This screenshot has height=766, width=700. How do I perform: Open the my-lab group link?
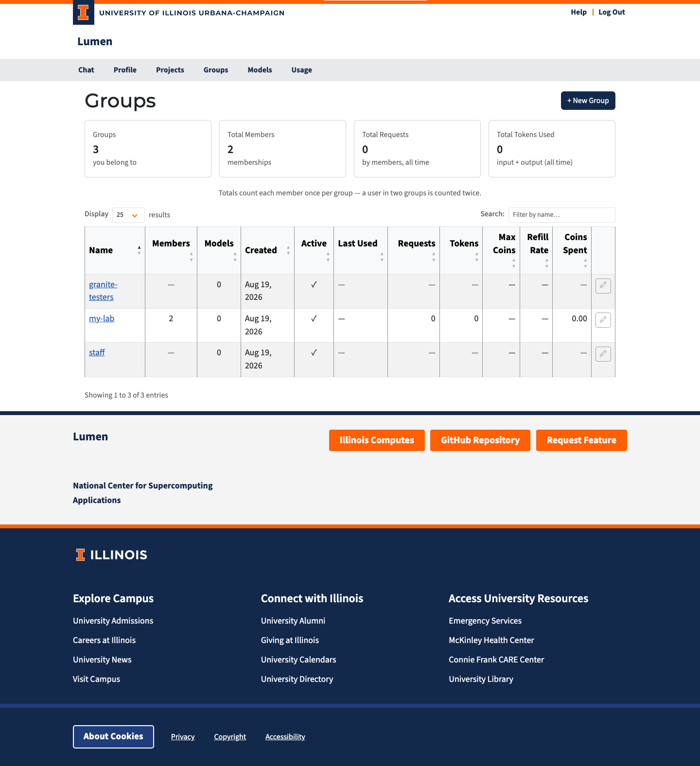click(x=102, y=318)
